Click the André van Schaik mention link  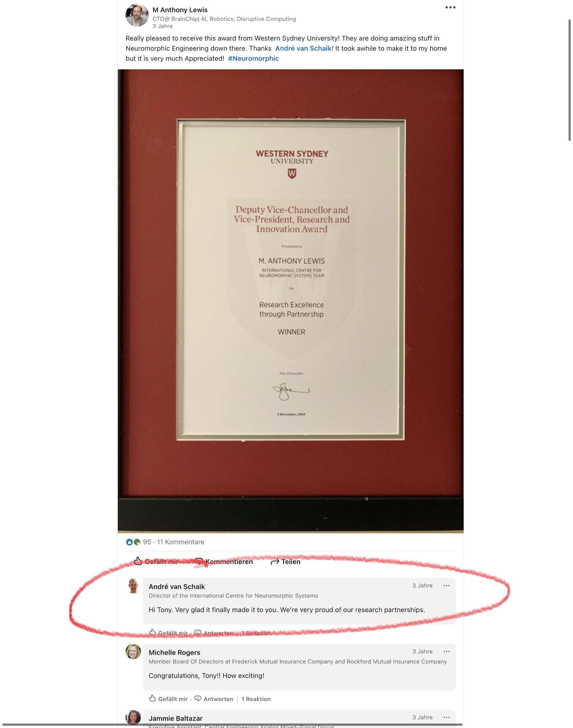point(303,48)
